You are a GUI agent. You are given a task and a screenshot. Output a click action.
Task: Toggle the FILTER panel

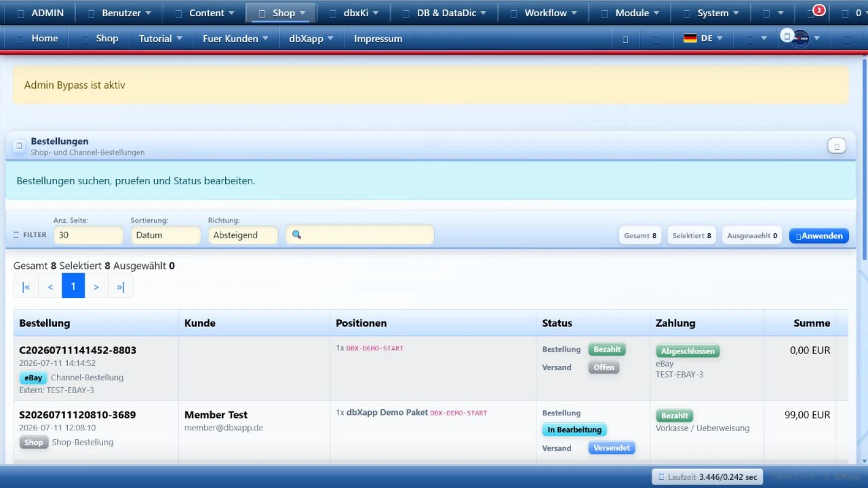tap(30, 235)
